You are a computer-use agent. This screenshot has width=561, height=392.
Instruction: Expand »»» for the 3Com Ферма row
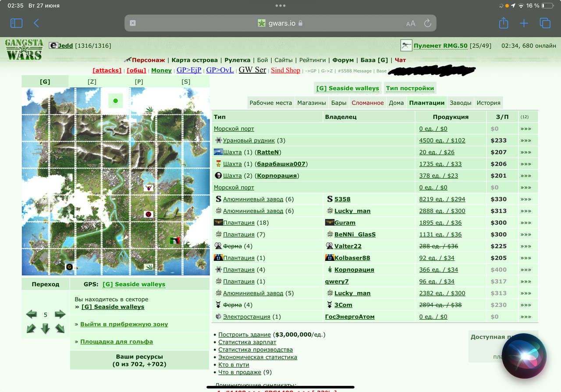[x=525, y=305]
